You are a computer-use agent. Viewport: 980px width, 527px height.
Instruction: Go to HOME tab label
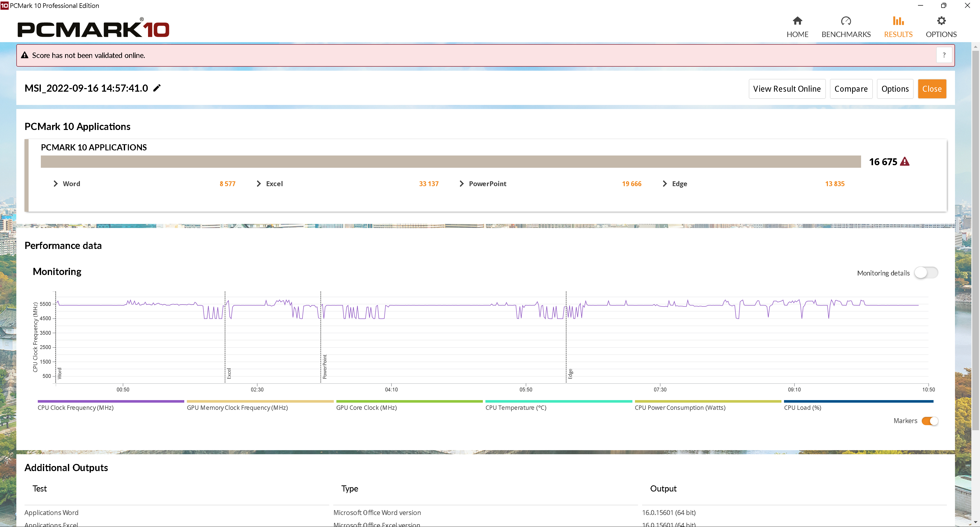[x=797, y=34]
